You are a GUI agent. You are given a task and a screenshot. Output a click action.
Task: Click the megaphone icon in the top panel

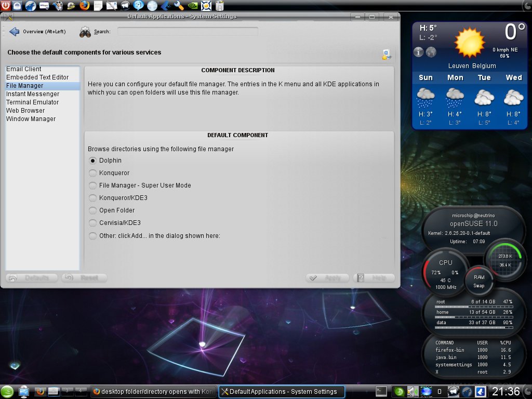click(x=125, y=5)
